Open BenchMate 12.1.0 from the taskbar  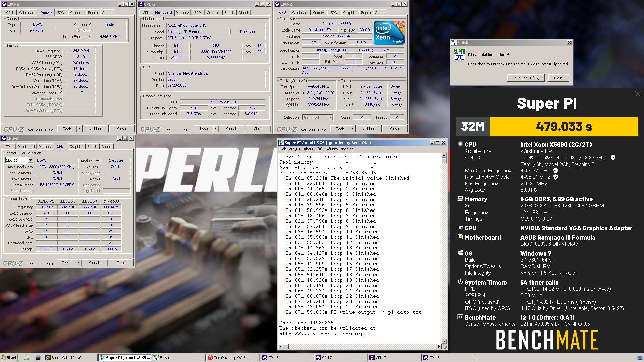coord(70,358)
